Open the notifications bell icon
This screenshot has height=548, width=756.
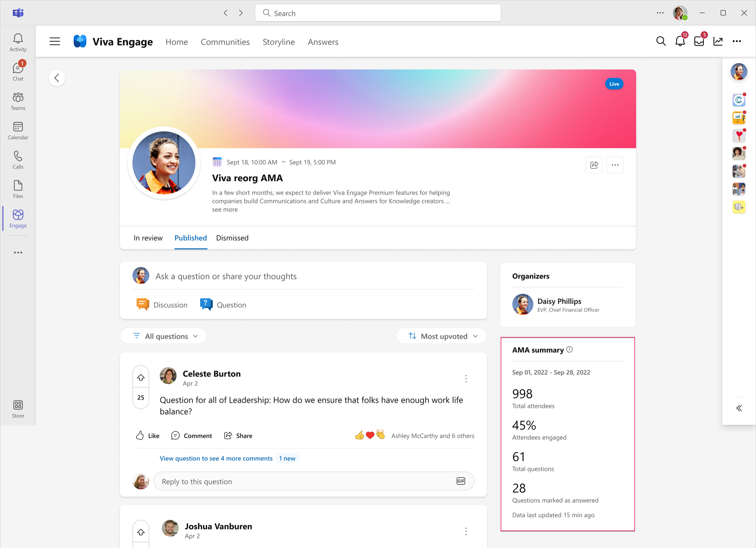point(680,42)
